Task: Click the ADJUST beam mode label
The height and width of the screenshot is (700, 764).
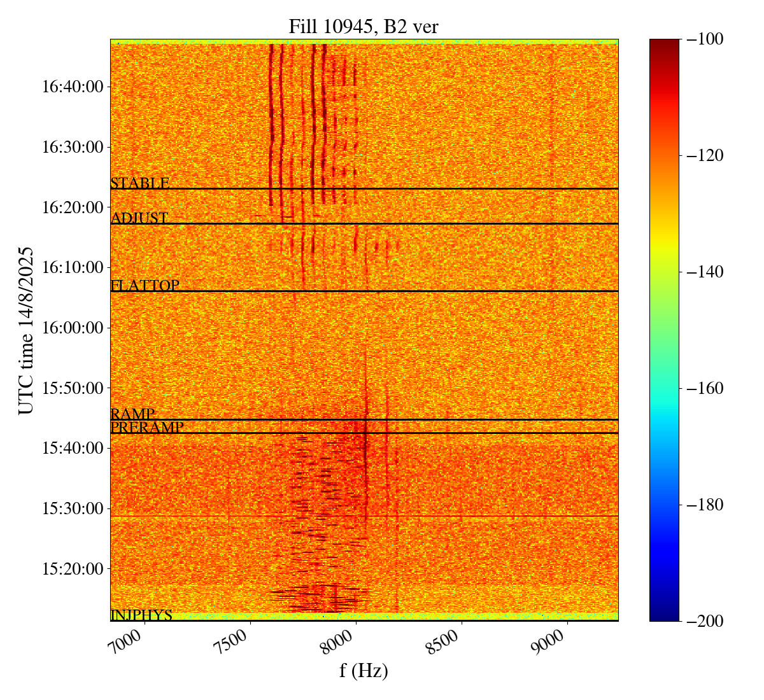Action: 139,218
